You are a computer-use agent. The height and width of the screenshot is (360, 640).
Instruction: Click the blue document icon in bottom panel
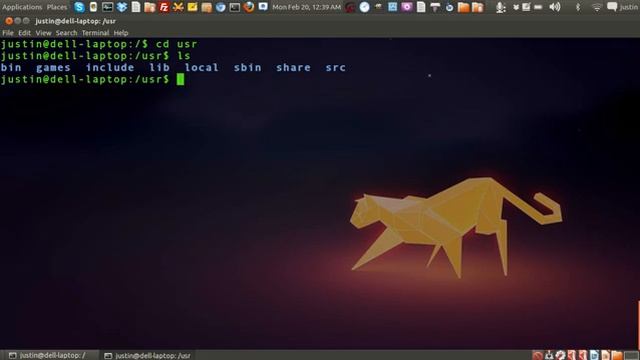594,355
